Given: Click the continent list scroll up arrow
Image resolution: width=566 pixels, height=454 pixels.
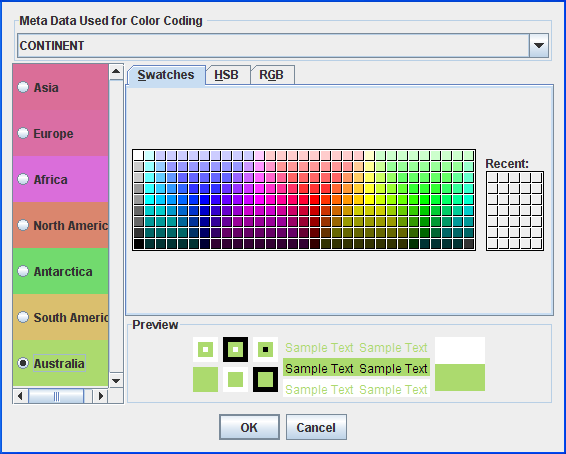Looking at the screenshot, I should (116, 71).
